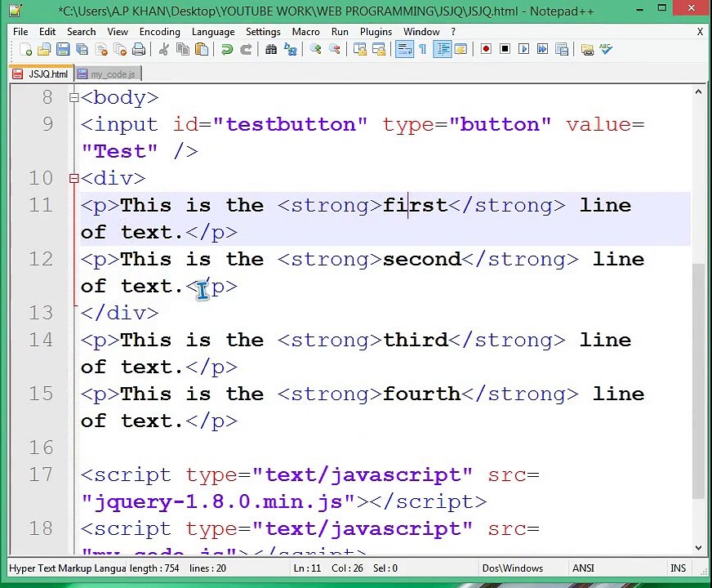The image size is (712, 588).
Task: Open the Window menu
Action: (421, 31)
